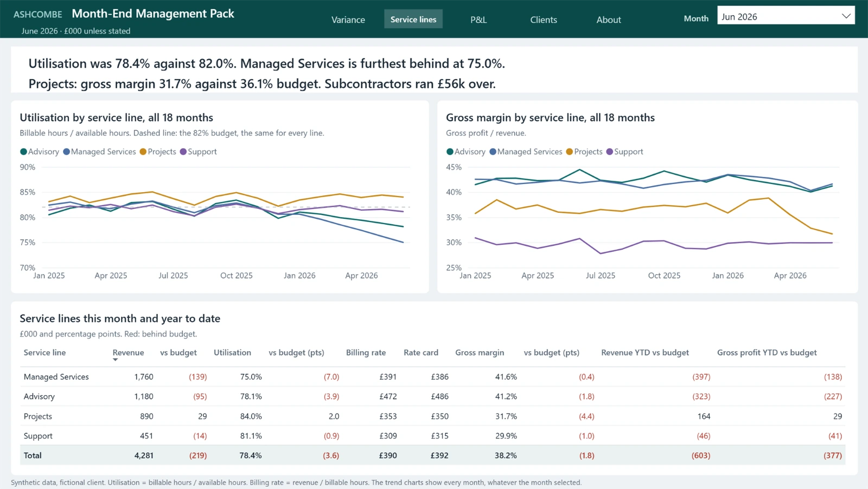Viewport: 868px width, 489px height.
Task: Click Revenue YTD vs budget header
Action: (645, 352)
